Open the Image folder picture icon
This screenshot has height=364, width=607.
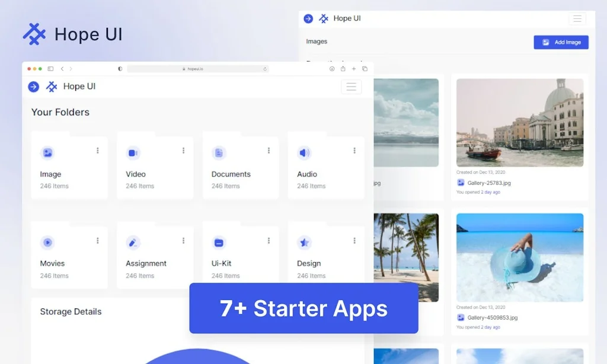pyautogui.click(x=48, y=152)
